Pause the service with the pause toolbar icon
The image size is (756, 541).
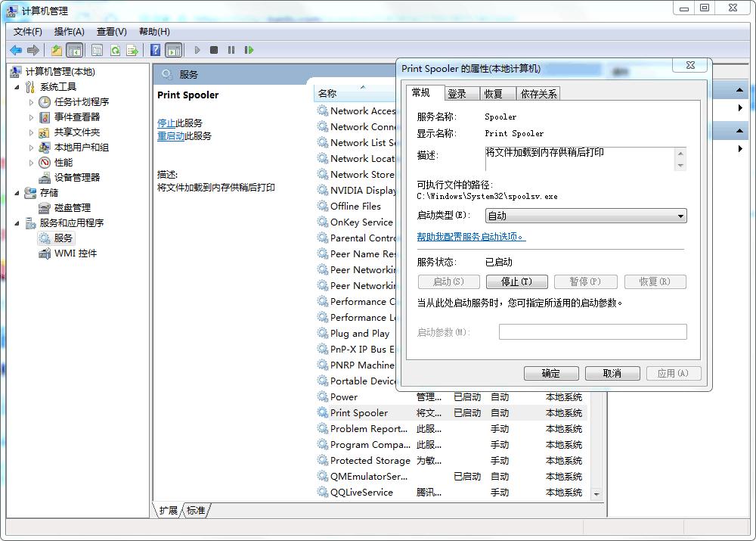click(x=231, y=50)
